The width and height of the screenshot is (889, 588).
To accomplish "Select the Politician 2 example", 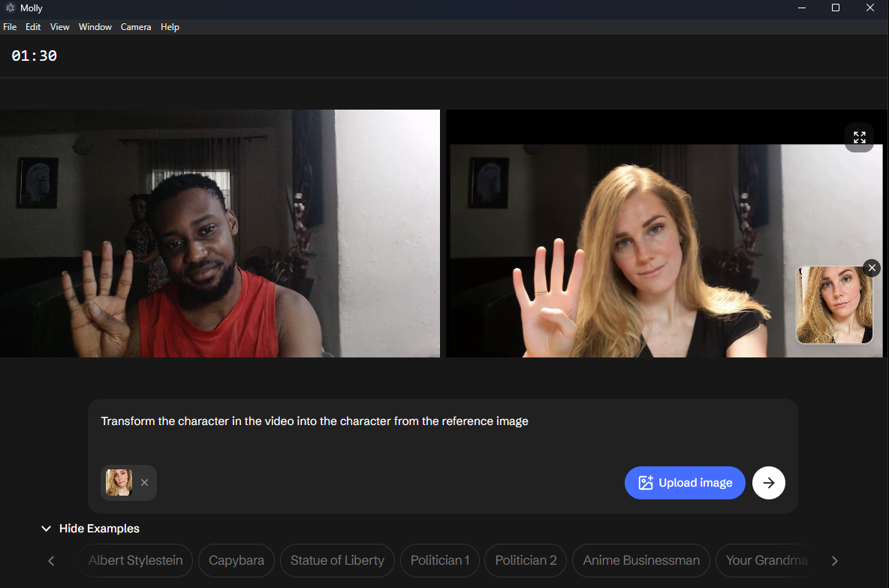I will (526, 560).
